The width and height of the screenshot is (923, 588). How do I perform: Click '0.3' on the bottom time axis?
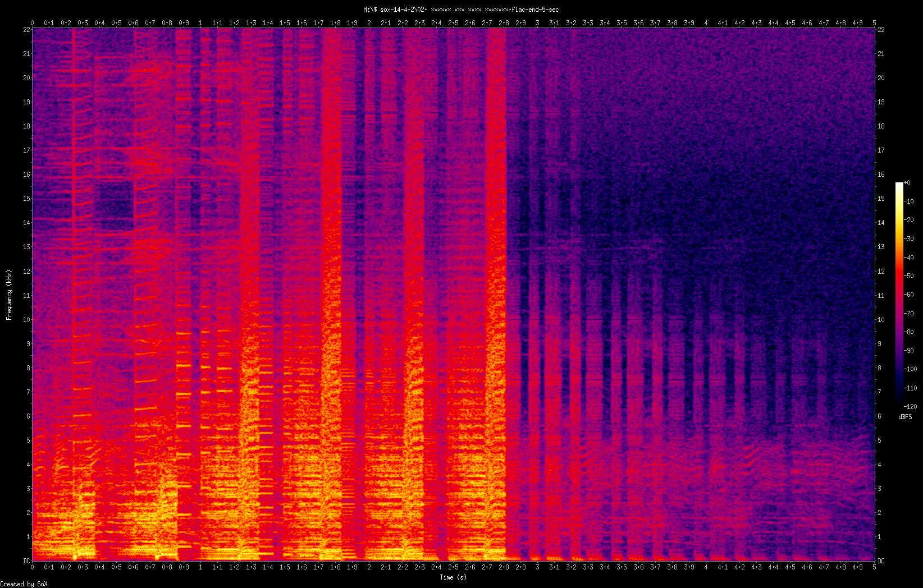click(83, 567)
